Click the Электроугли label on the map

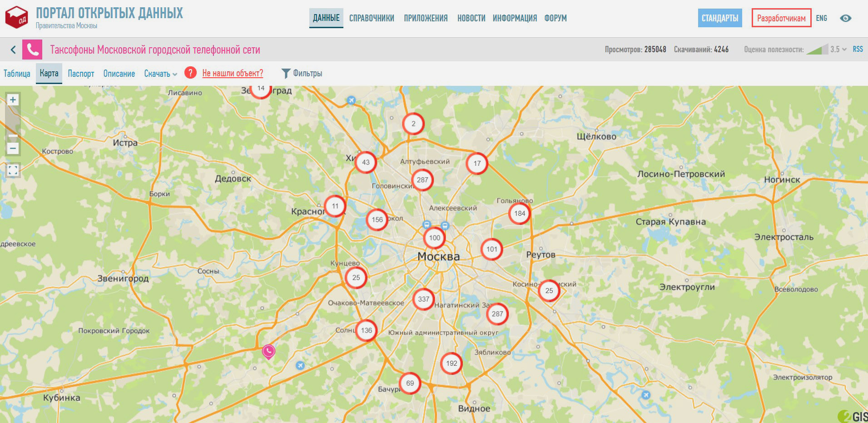tap(687, 287)
